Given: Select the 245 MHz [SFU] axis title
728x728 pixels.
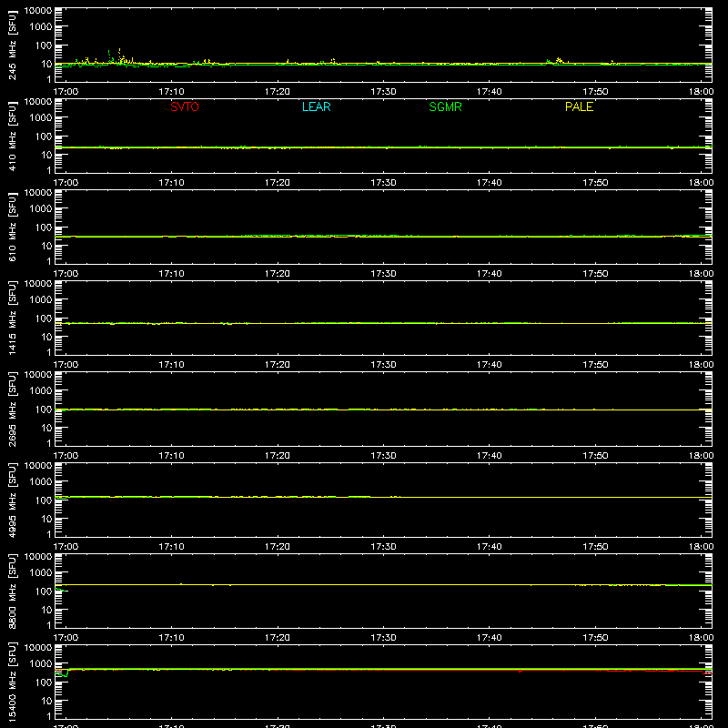Looking at the screenshot, I should point(12,45).
